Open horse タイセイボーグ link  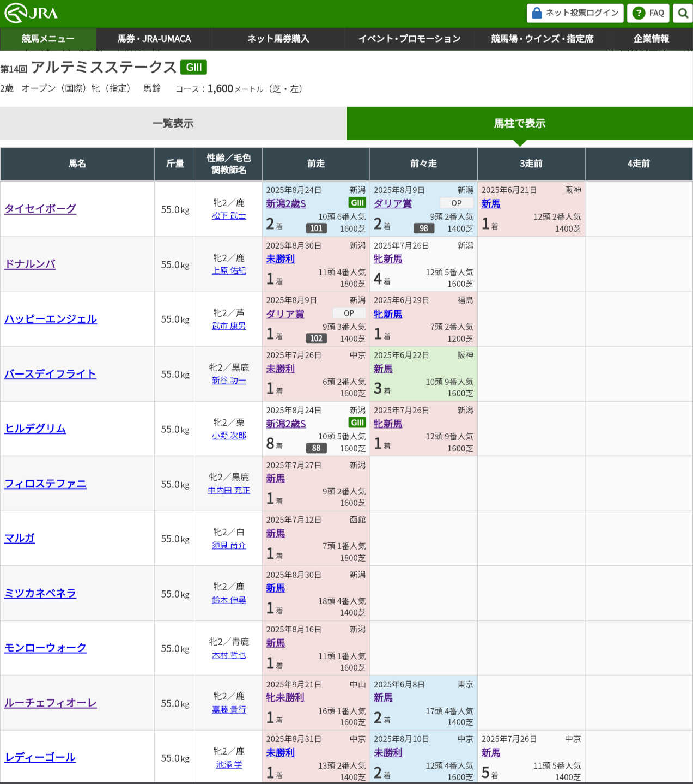[x=40, y=209]
